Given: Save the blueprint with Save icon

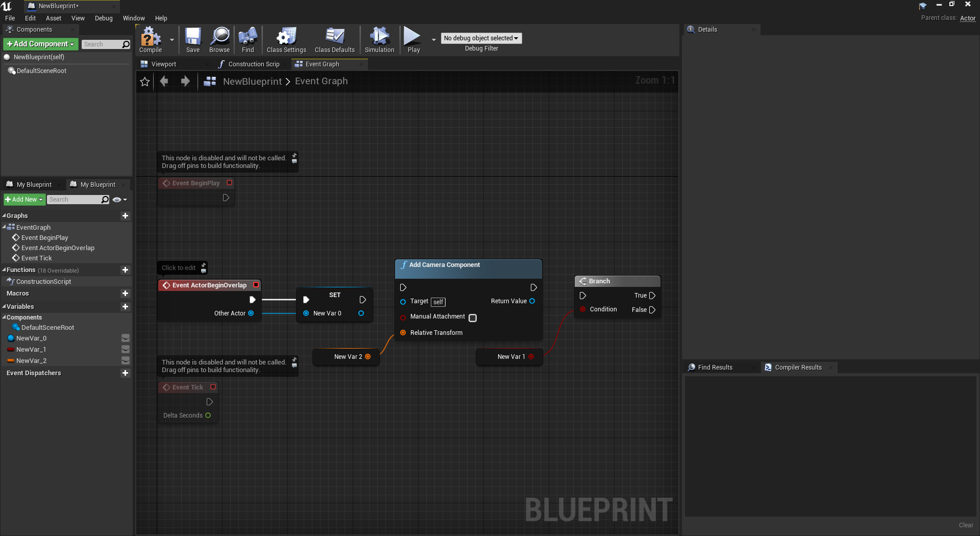Looking at the screenshot, I should (x=193, y=40).
